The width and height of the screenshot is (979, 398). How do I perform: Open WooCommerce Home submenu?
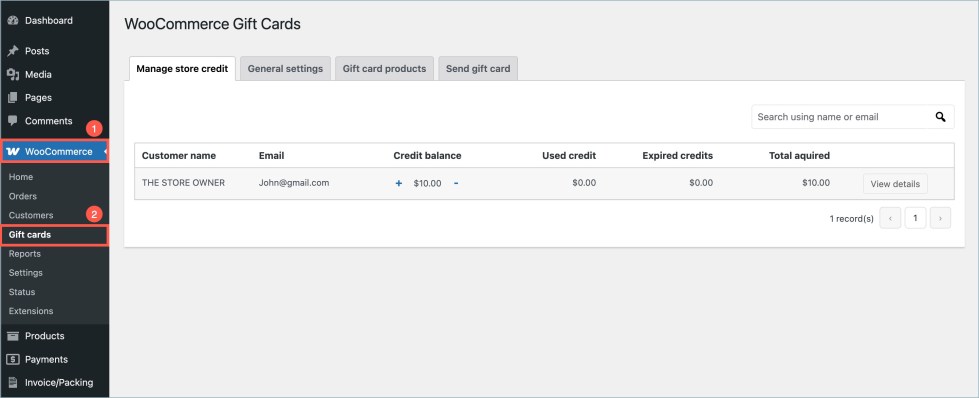pyautogui.click(x=21, y=177)
